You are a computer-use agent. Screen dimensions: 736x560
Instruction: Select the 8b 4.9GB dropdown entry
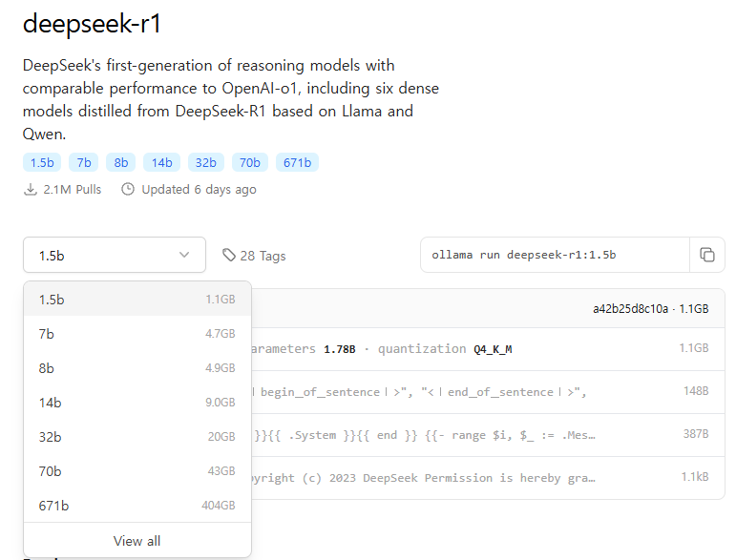click(137, 368)
